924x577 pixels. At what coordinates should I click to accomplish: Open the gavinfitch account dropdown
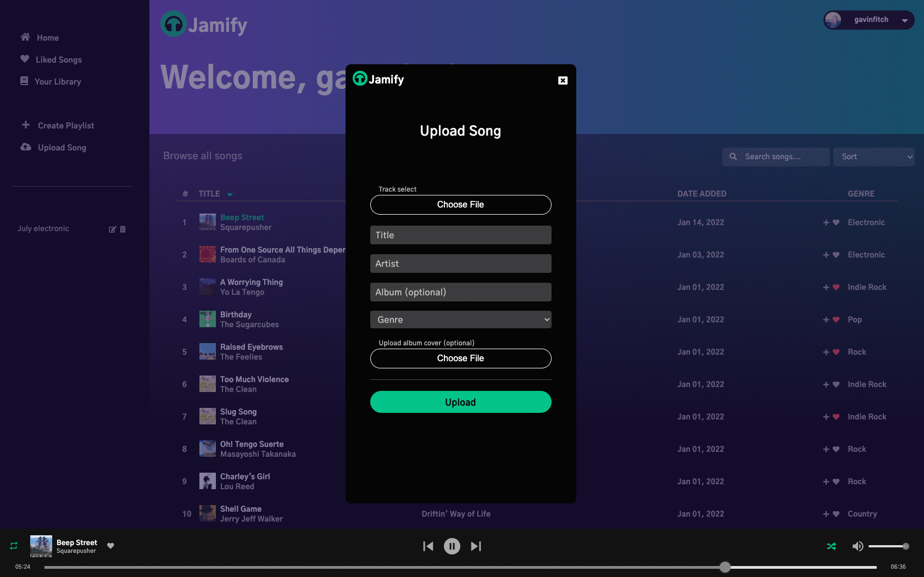coord(868,20)
